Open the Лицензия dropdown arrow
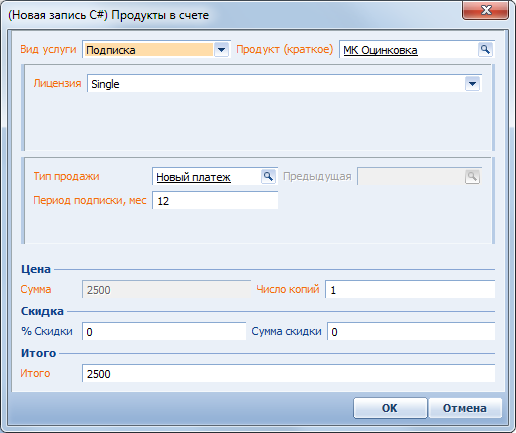Screen dimensions: 516x433 (x=472, y=84)
